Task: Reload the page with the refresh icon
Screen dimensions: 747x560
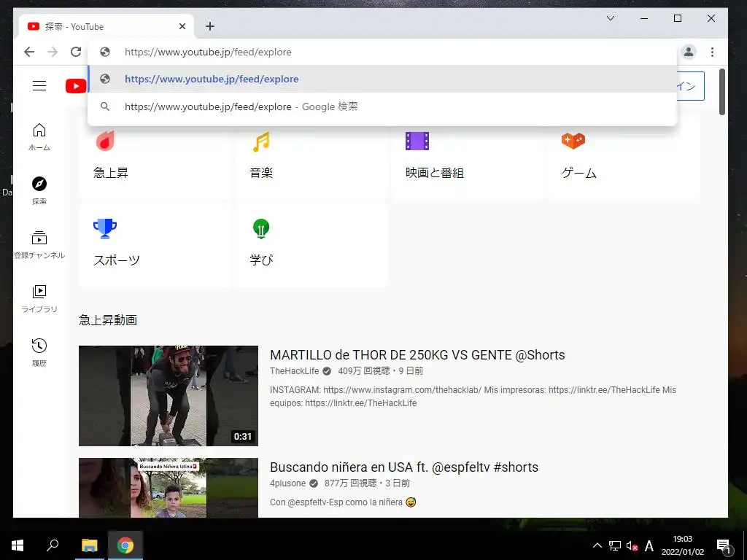Action: coord(76,52)
